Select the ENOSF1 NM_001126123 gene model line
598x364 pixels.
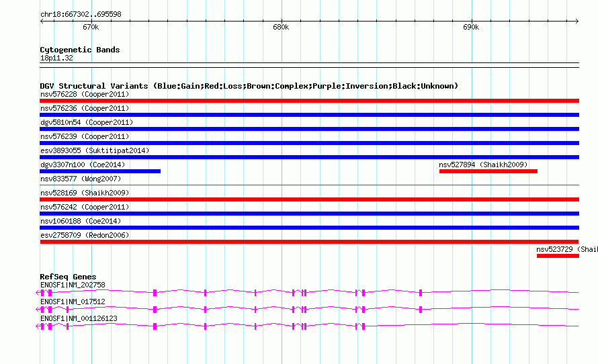pyautogui.click(x=307, y=326)
